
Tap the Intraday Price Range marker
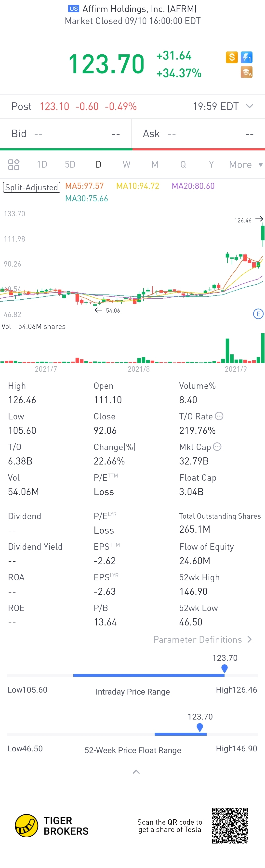point(225,669)
